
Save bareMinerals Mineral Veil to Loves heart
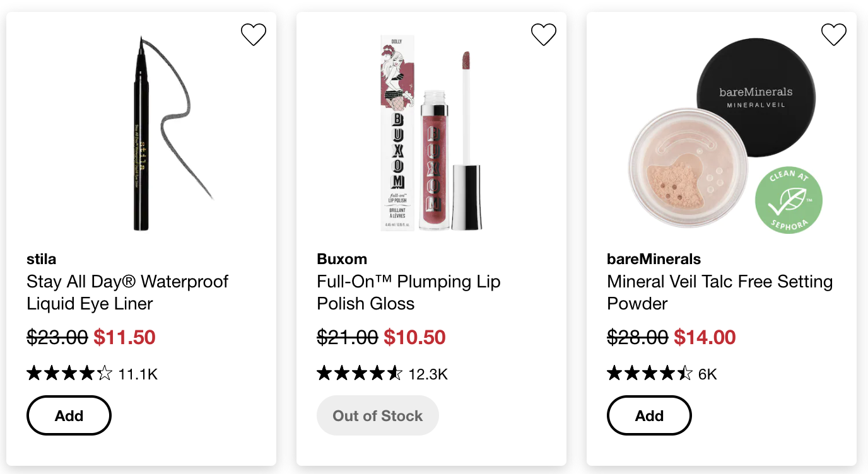834,35
